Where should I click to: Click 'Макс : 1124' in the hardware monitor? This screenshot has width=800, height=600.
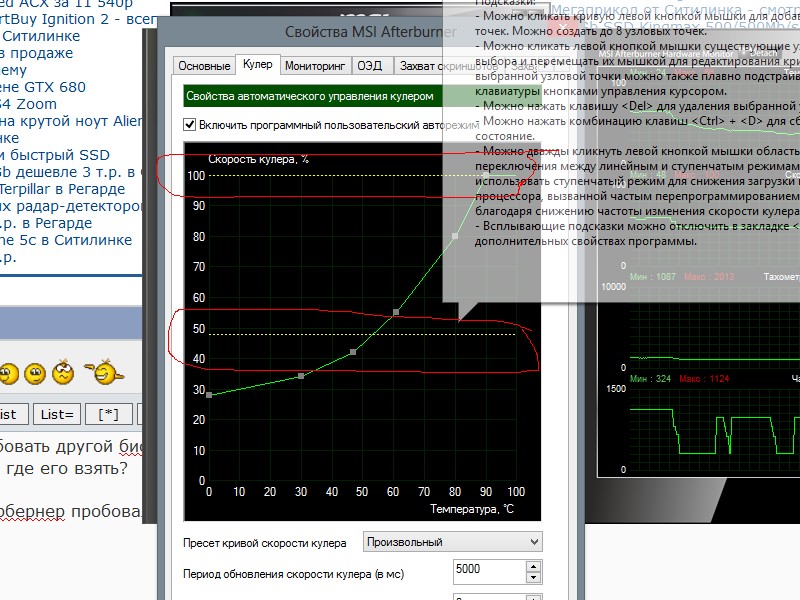coord(704,379)
